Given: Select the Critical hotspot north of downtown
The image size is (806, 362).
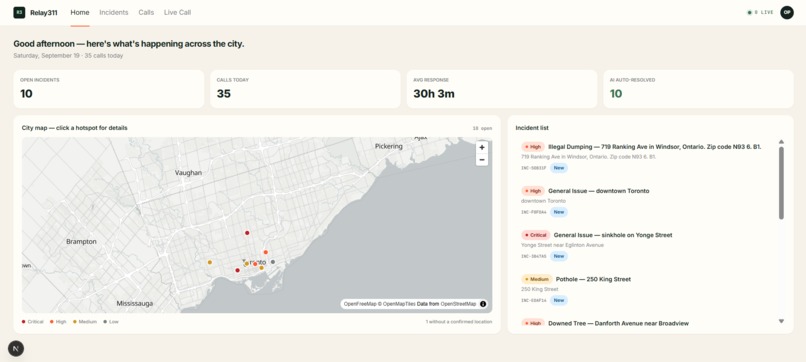Looking at the screenshot, I should pos(247,233).
